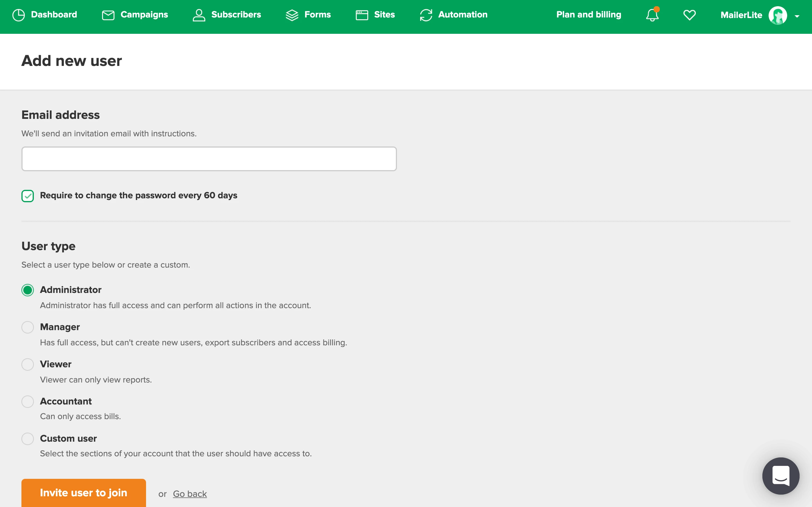
Task: Expand the MailerLite account dropdown arrow
Action: 797,16
